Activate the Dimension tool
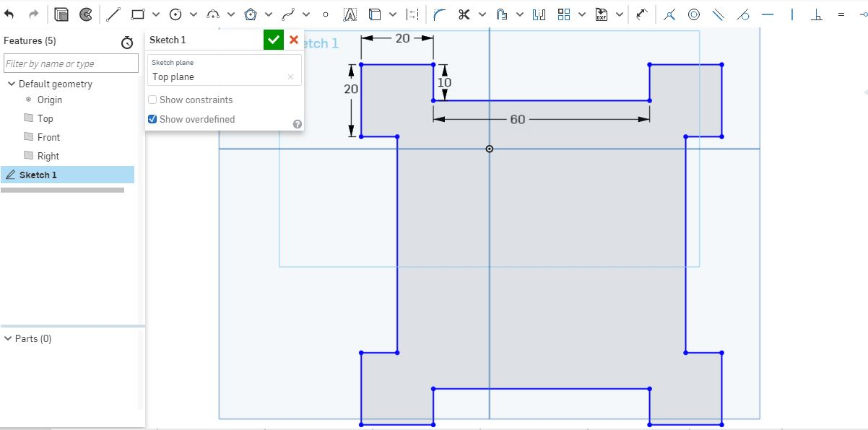868x430 pixels. click(642, 14)
